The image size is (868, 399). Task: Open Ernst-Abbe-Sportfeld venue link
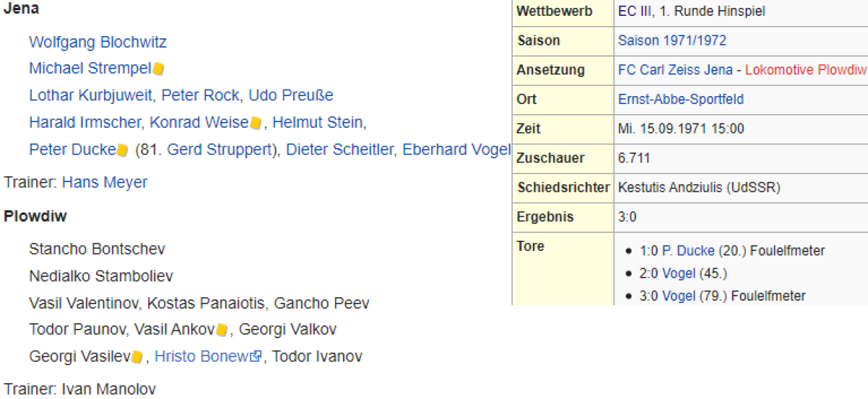pos(681,99)
